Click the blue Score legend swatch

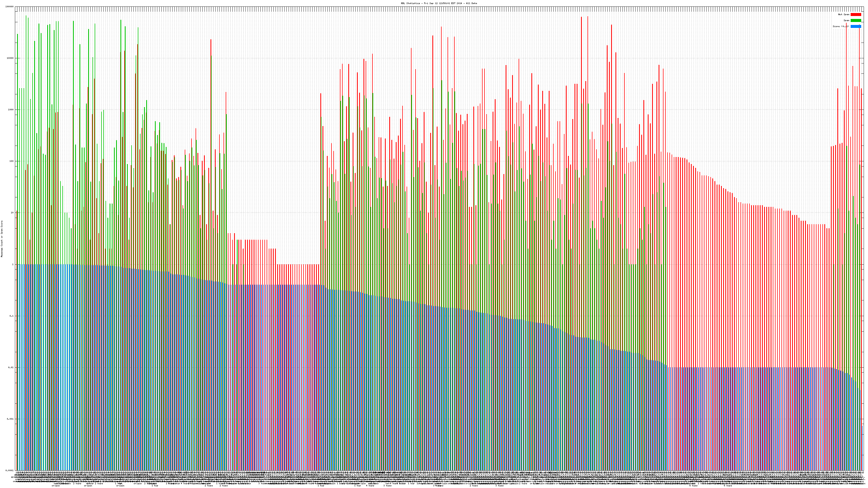[x=856, y=26]
